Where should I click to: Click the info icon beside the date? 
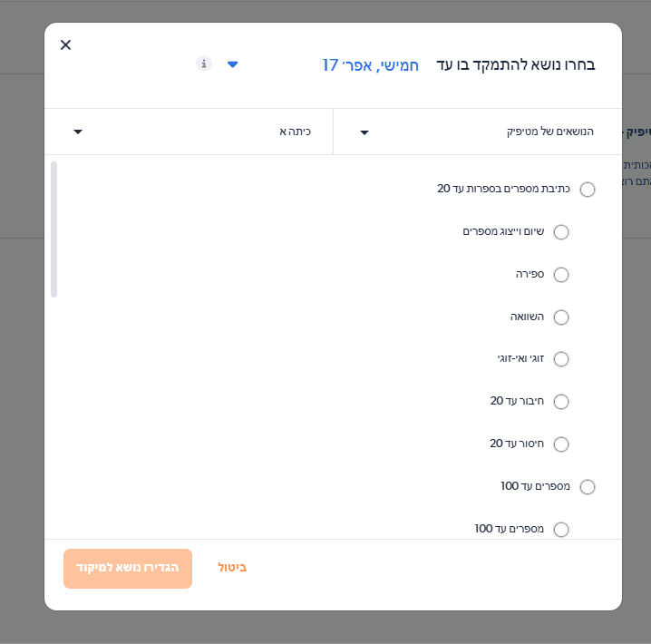(204, 63)
